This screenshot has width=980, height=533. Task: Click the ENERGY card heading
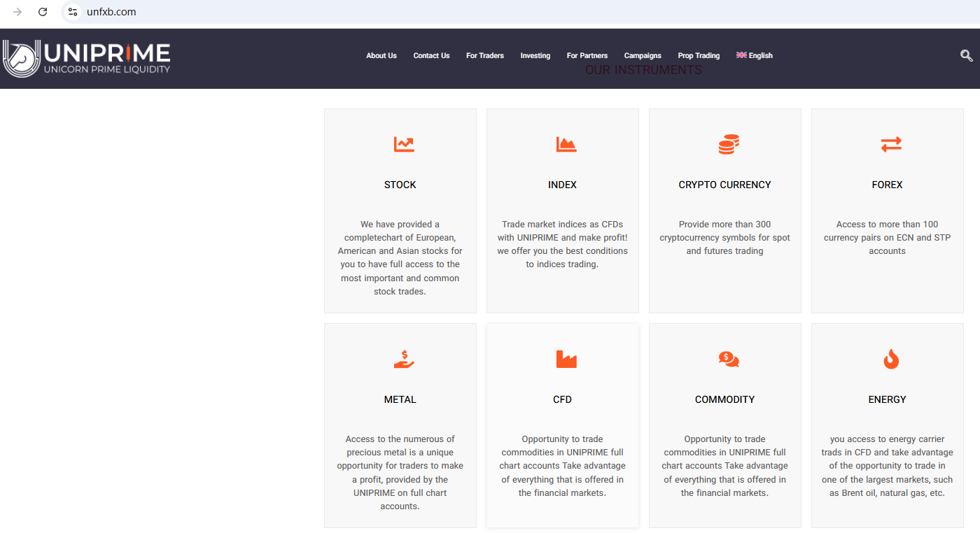pos(888,399)
